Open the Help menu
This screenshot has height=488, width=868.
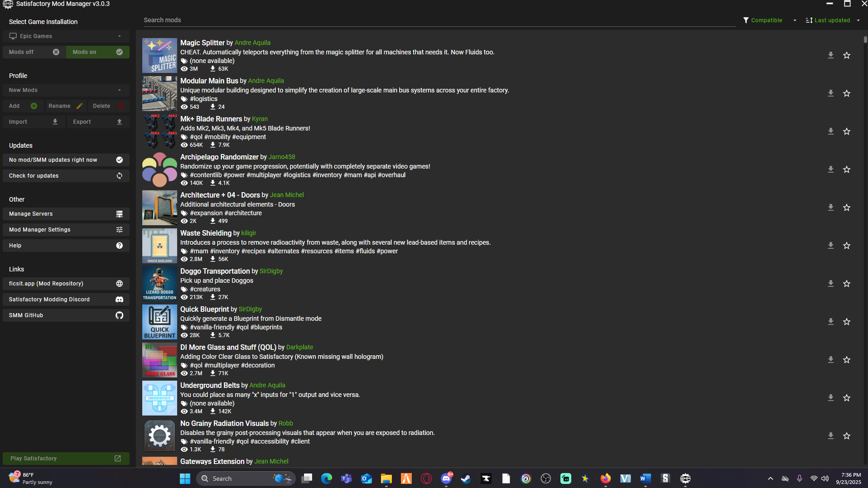click(x=66, y=246)
